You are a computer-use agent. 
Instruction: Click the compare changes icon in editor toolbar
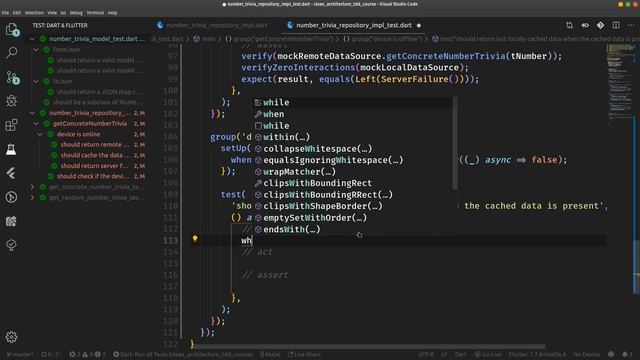click(569, 25)
